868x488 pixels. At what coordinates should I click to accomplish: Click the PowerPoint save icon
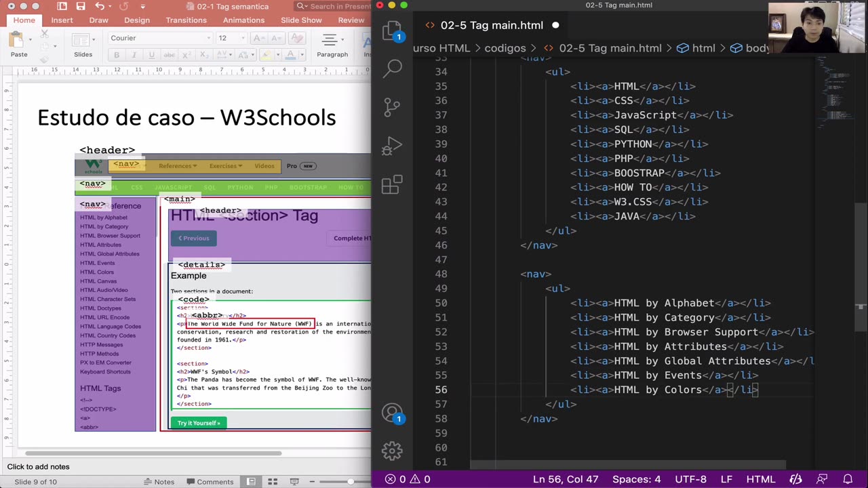click(x=81, y=6)
